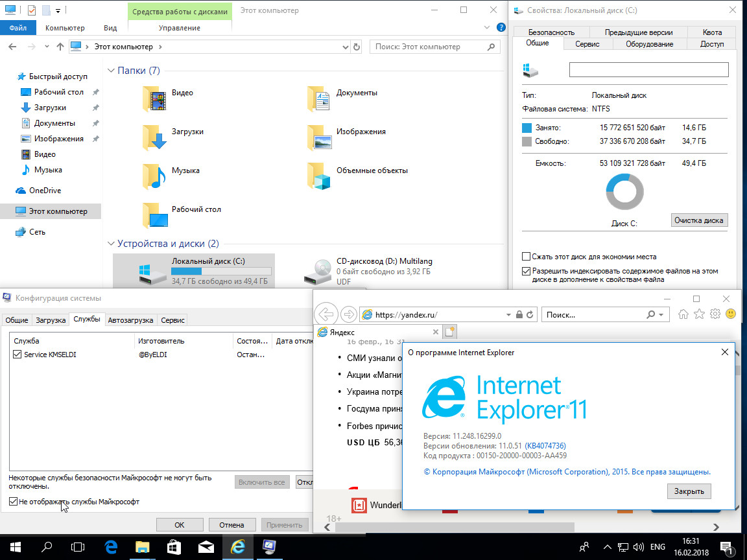Click the smiley feedback icon
This screenshot has width=747, height=560.
(731, 314)
